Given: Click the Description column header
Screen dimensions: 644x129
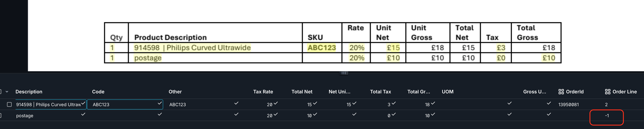Looking at the screenshot, I should pos(29,92).
